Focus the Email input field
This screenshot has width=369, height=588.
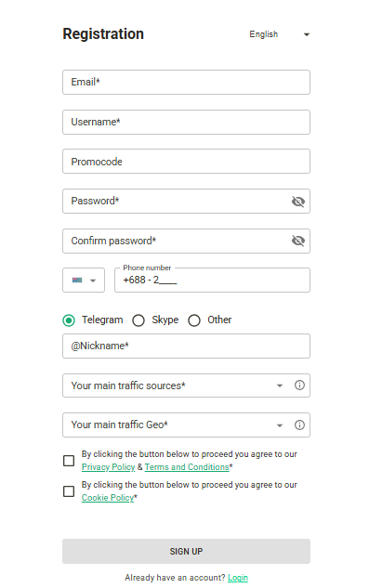[x=186, y=82]
